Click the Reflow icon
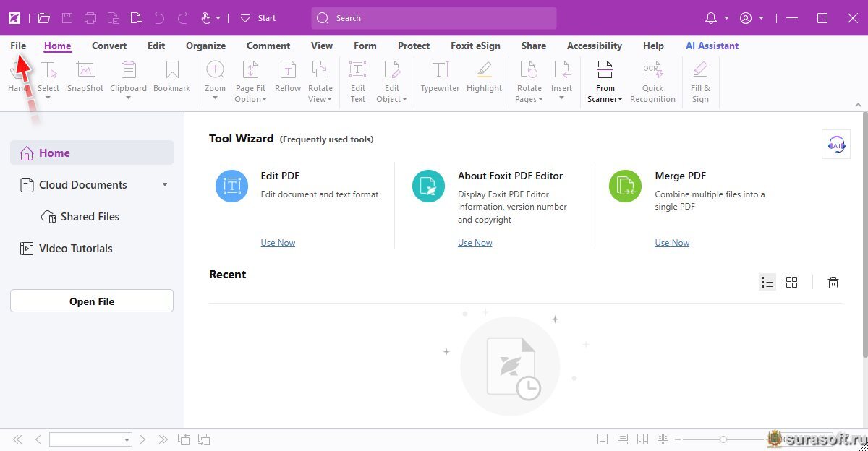The height and width of the screenshot is (451, 868). pos(287,71)
